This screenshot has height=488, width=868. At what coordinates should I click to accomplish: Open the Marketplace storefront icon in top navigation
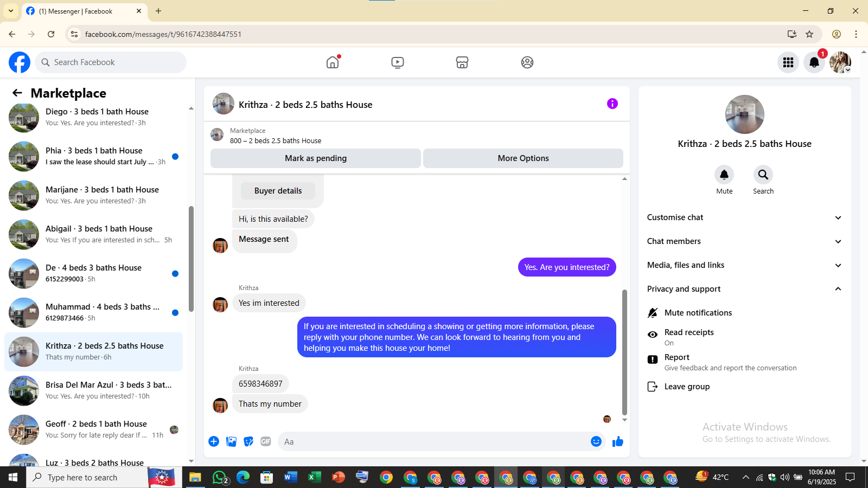point(462,62)
